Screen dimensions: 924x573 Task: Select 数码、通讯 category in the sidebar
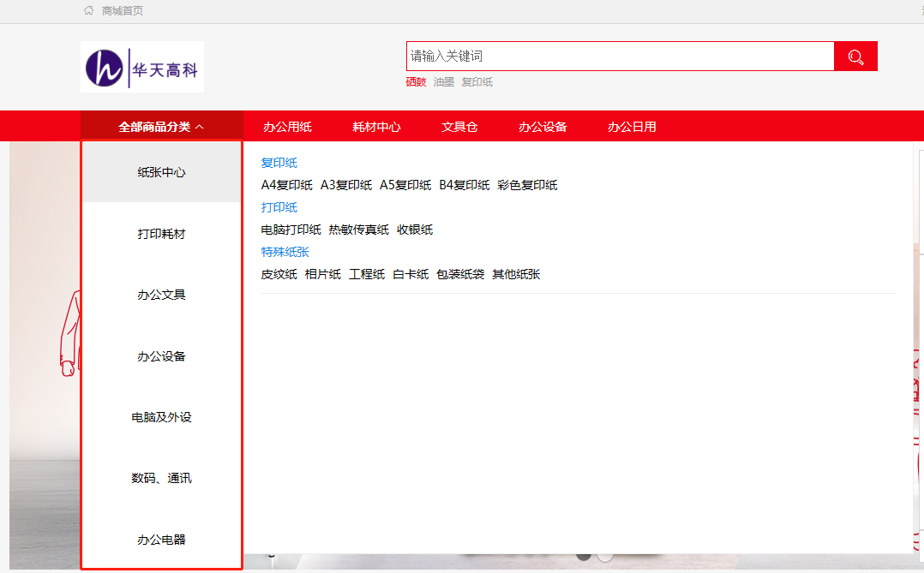tap(161, 478)
